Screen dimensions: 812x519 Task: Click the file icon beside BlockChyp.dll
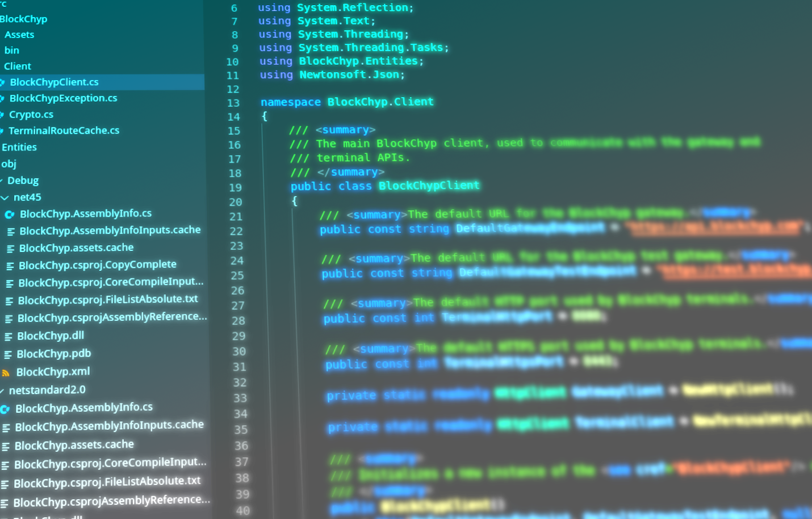tap(9, 337)
